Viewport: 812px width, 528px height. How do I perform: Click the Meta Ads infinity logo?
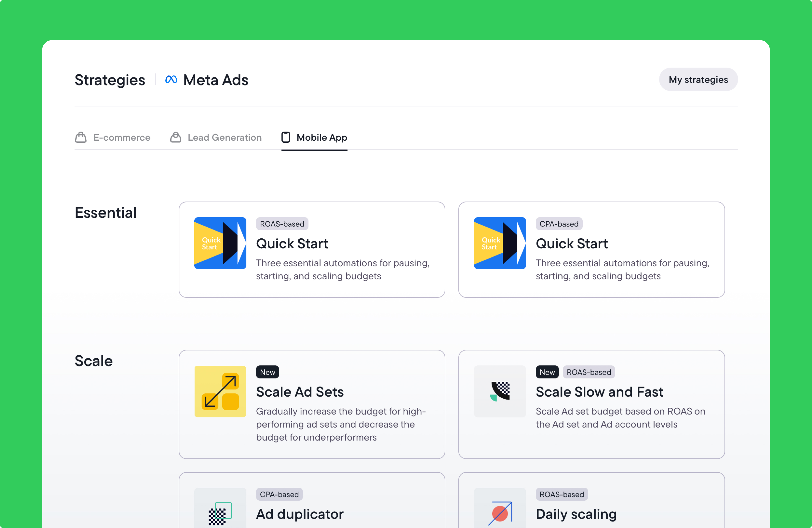click(x=171, y=80)
